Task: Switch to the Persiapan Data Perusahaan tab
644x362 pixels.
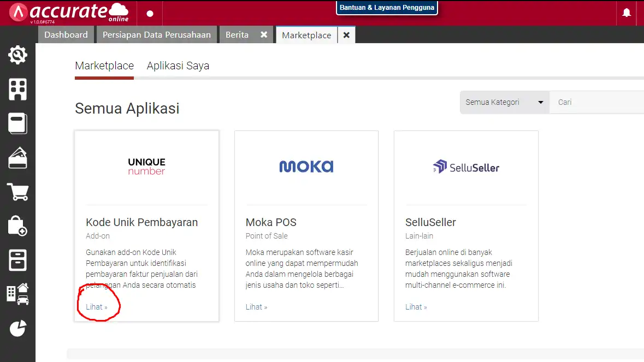Action: 156,35
